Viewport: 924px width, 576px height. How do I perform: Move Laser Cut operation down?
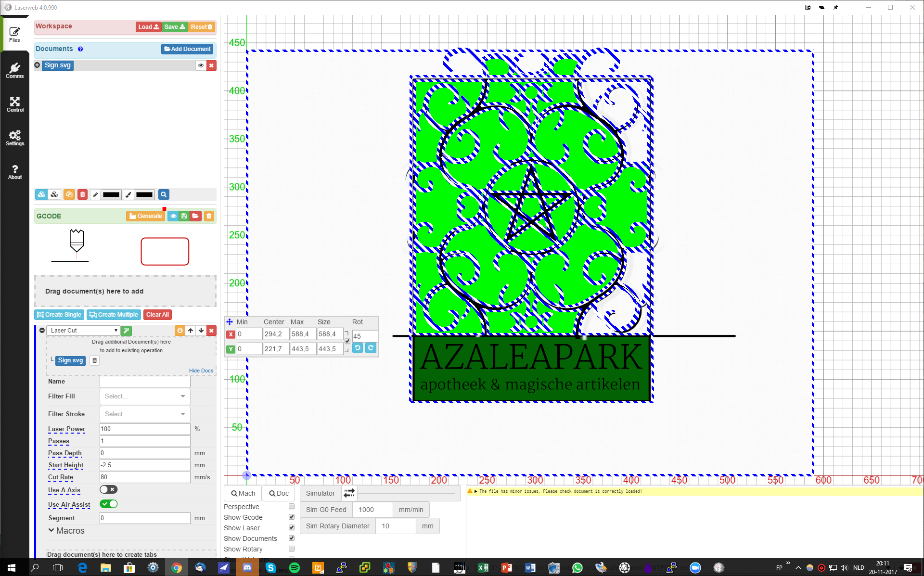pyautogui.click(x=201, y=331)
